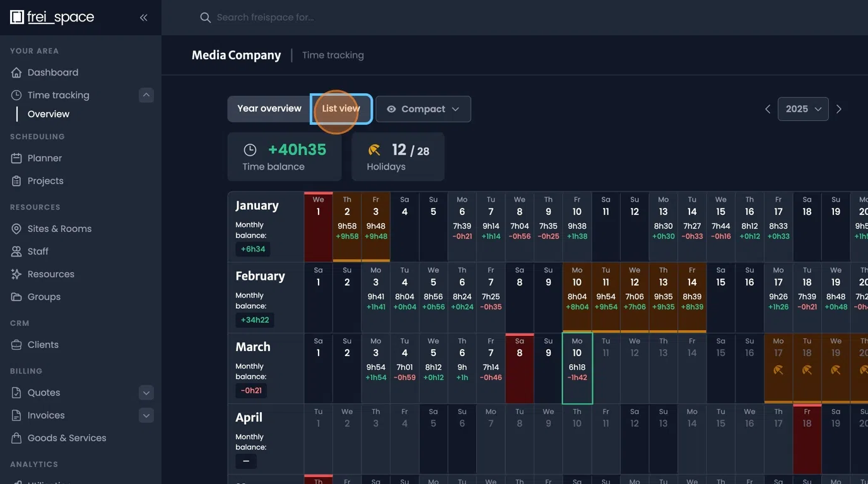Open the 2025 year dropdown
This screenshot has height=484, width=868.
(802, 109)
